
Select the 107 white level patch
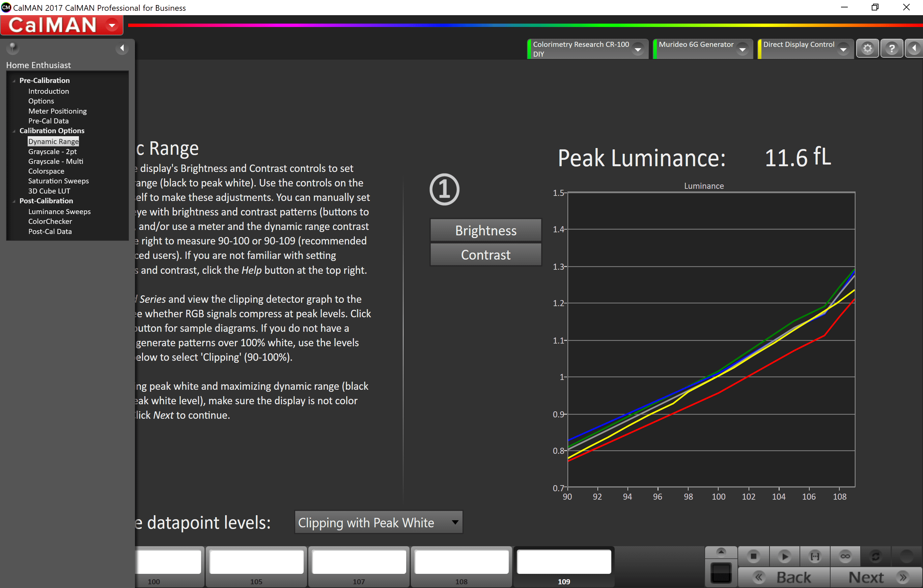[x=359, y=566]
